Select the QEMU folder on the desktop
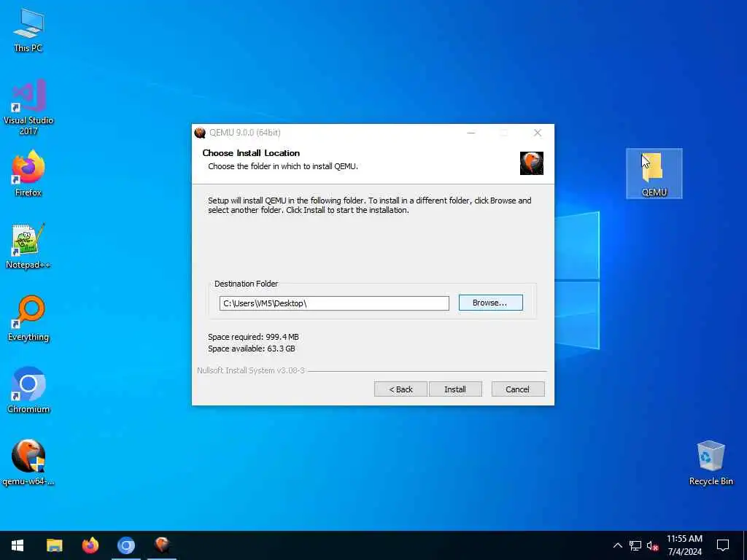The image size is (747, 560). [654, 174]
